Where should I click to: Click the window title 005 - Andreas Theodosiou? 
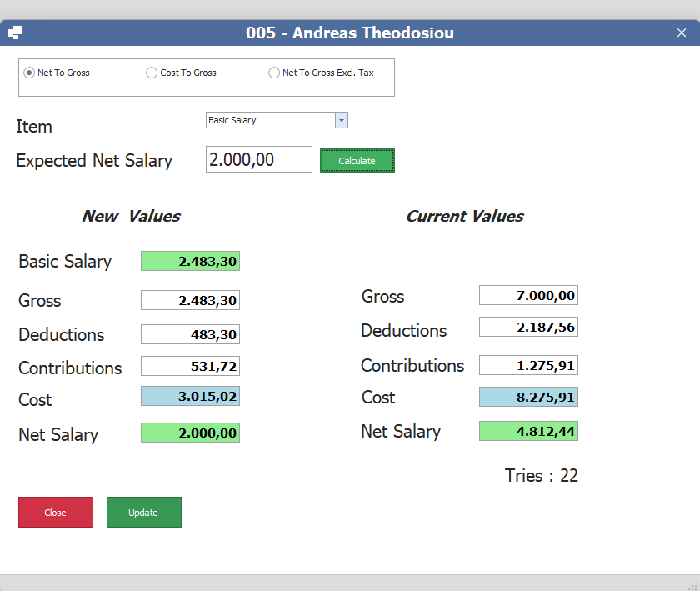pyautogui.click(x=350, y=33)
